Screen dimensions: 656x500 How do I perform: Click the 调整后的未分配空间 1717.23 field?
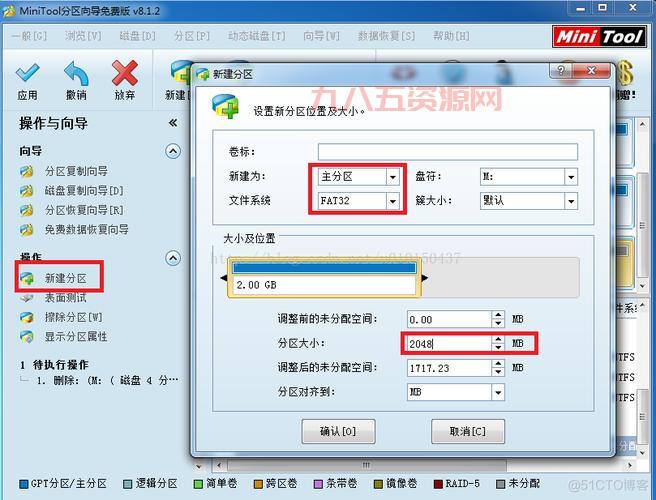(x=449, y=368)
